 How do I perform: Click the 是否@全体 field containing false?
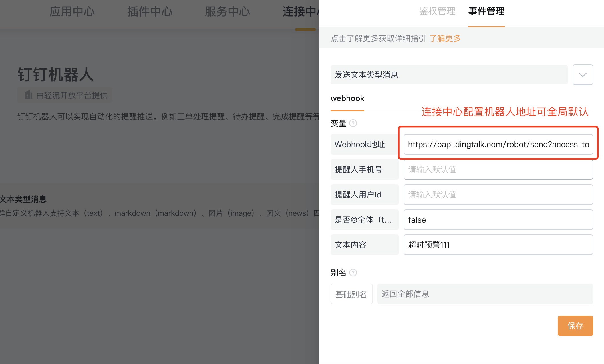click(x=498, y=220)
